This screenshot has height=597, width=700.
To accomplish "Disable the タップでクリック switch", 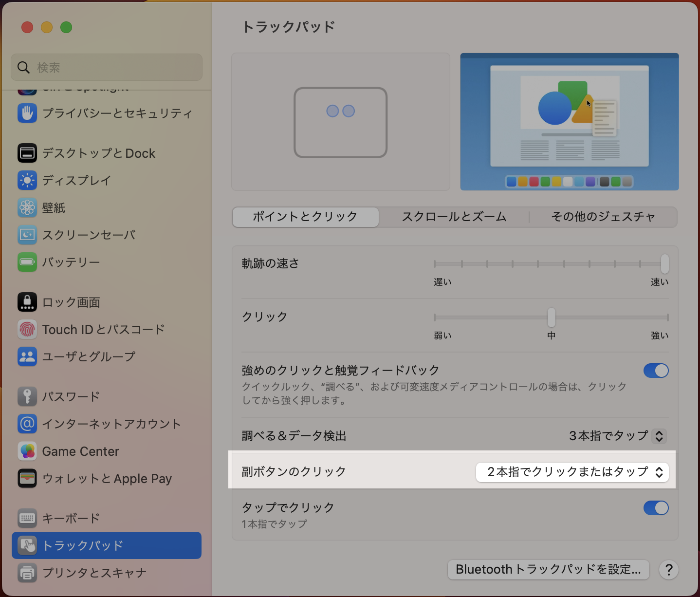I will click(656, 508).
